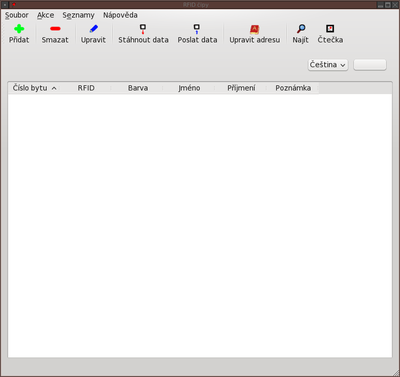
Task: Open the Nápověda menu
Action: pos(120,15)
